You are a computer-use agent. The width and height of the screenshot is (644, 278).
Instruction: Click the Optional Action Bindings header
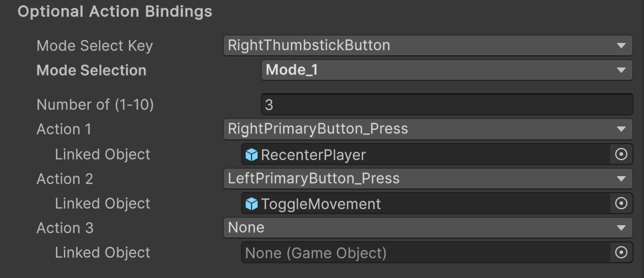point(115,12)
